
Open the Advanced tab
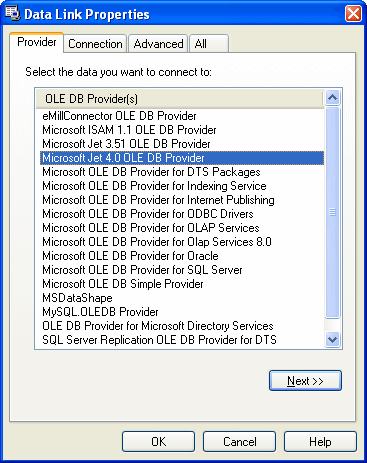click(x=158, y=44)
